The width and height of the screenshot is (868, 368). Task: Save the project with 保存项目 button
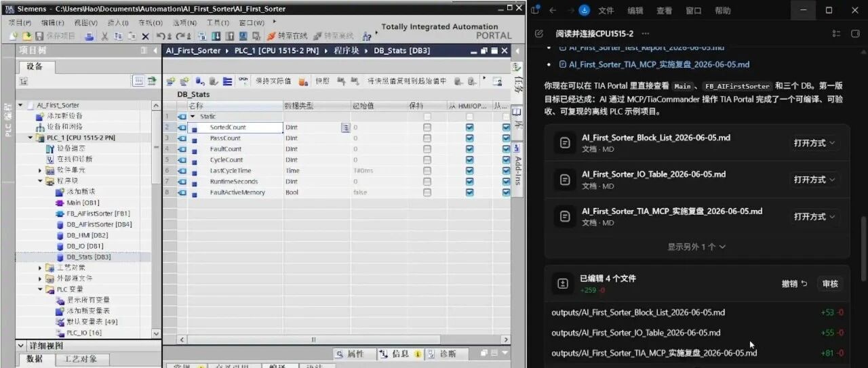pyautogui.click(x=56, y=36)
